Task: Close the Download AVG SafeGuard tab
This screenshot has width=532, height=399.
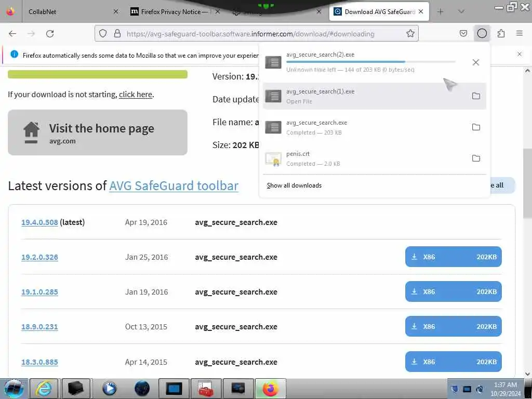Action: pos(421,11)
